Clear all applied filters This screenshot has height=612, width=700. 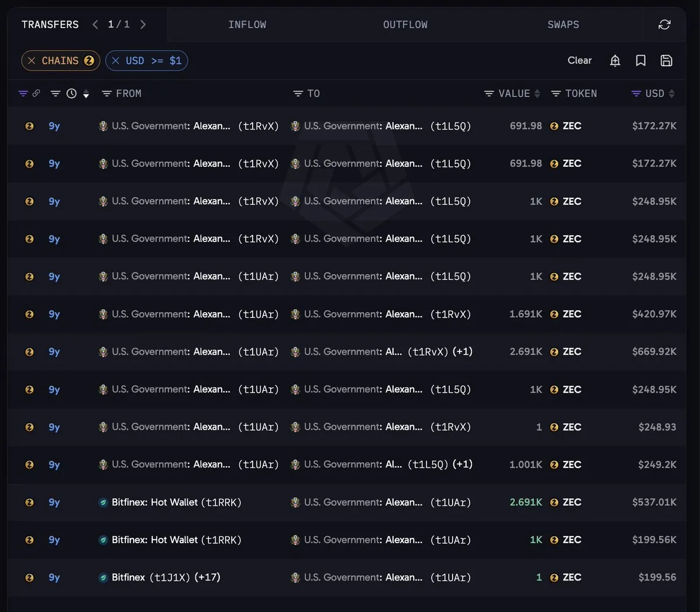[x=579, y=61]
